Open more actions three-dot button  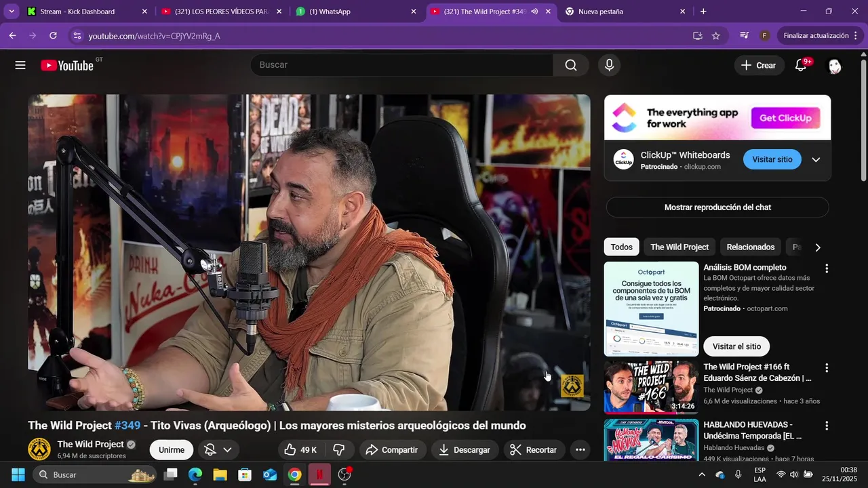pyautogui.click(x=580, y=449)
